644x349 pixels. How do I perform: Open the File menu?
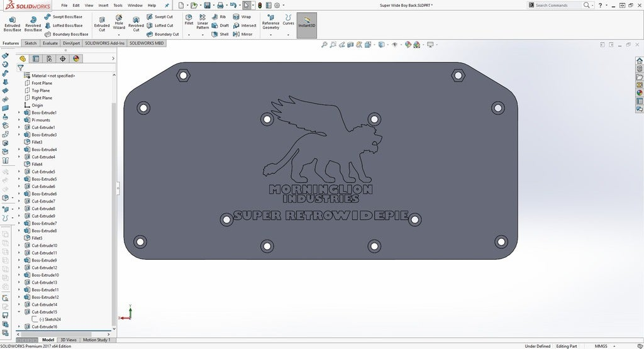tap(65, 5)
